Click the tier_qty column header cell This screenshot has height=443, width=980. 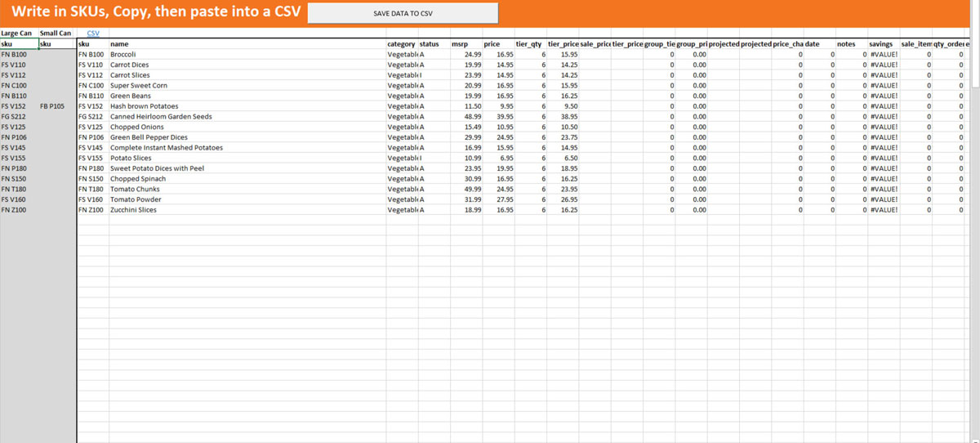pos(530,43)
